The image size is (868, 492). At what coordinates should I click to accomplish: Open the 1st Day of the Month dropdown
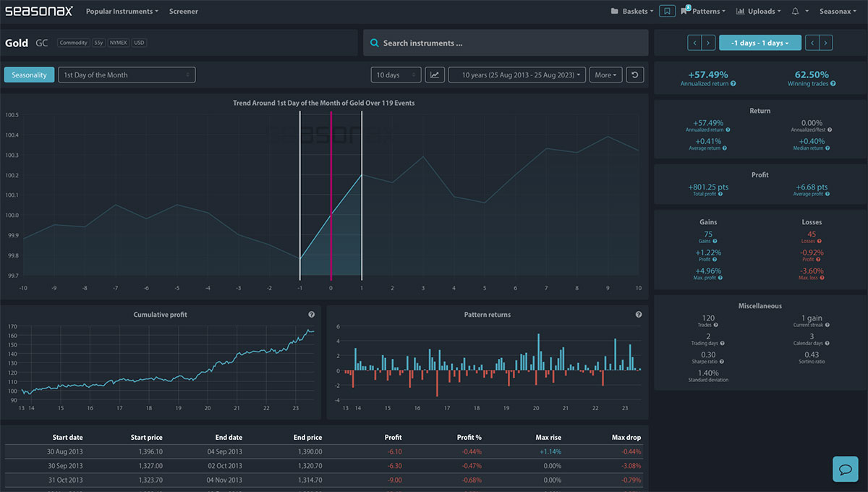coord(127,75)
